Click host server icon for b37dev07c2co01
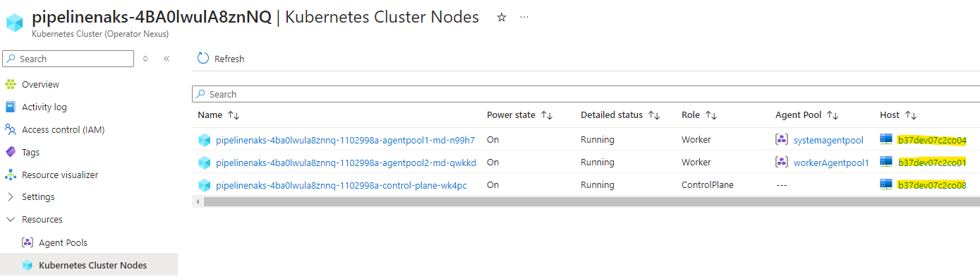 pyautogui.click(x=886, y=162)
